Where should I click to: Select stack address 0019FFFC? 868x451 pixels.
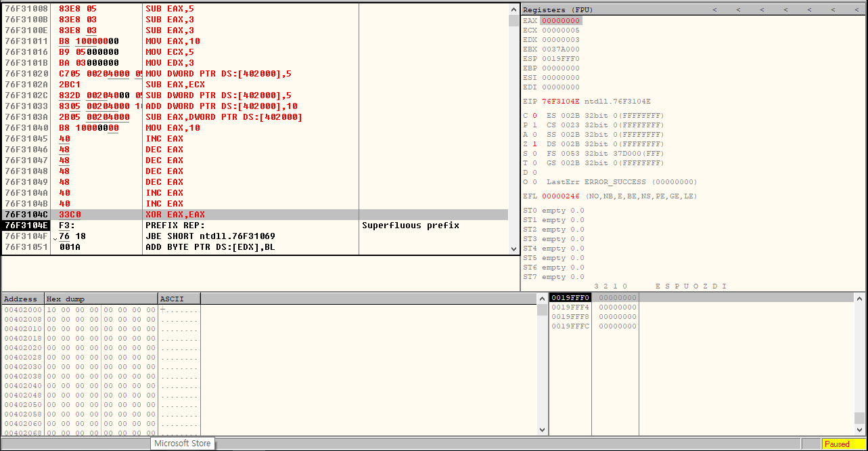click(570, 326)
